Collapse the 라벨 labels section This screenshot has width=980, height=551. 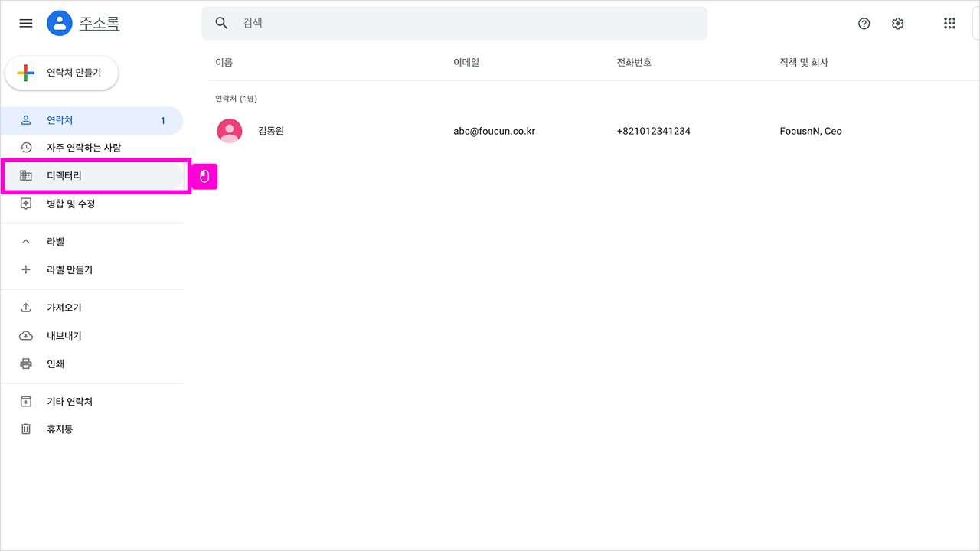[25, 241]
